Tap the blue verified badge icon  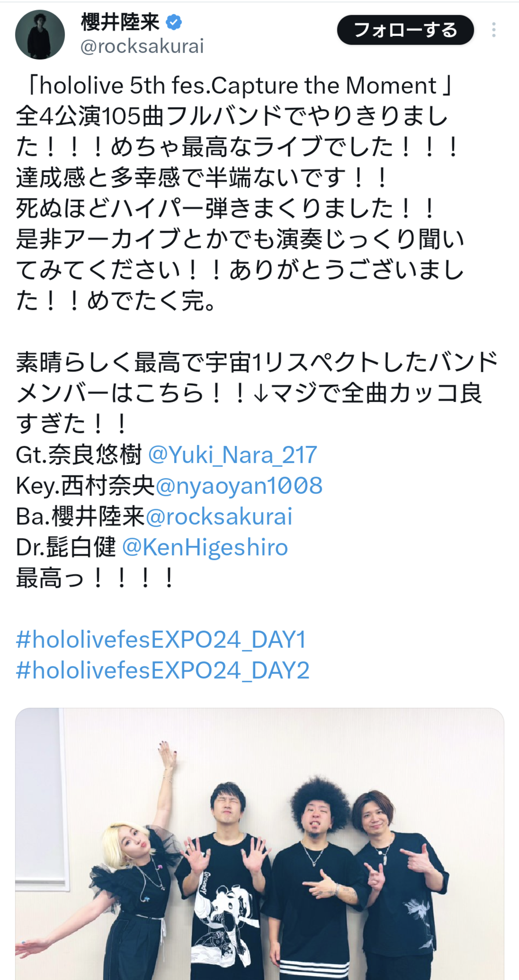click(174, 22)
